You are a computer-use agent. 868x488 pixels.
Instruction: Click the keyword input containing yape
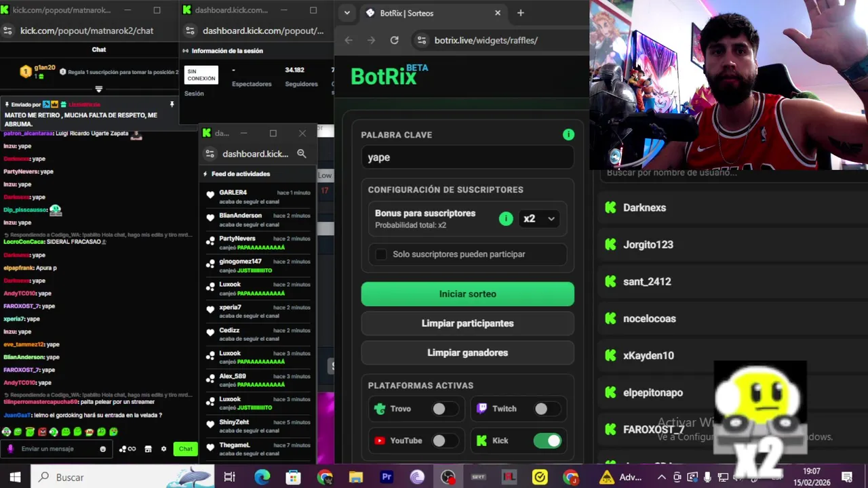tap(467, 157)
